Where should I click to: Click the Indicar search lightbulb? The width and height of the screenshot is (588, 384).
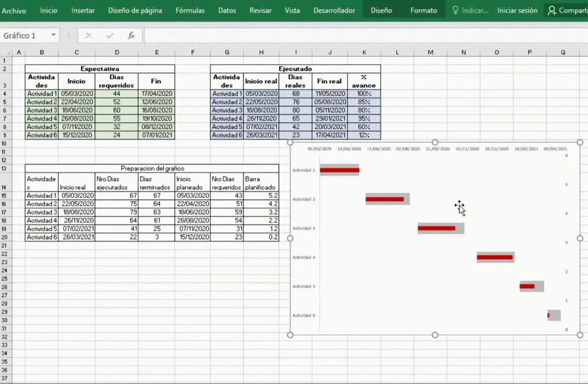(455, 10)
